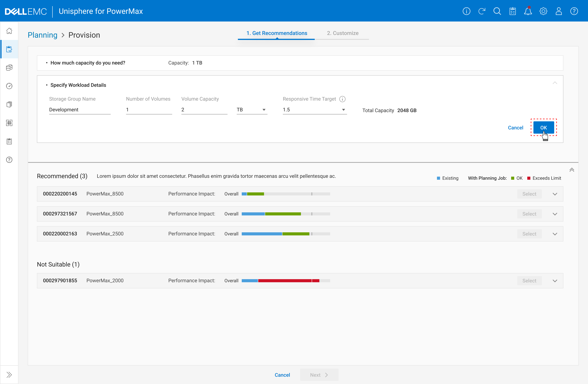Click the notifications bell icon
Viewport: 588px width, 384px height.
pyautogui.click(x=528, y=11)
